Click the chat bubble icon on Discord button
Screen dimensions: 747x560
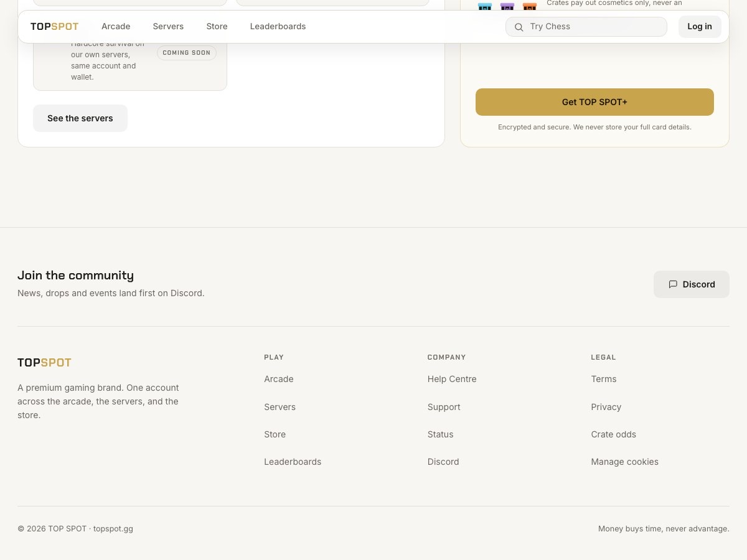(x=673, y=284)
